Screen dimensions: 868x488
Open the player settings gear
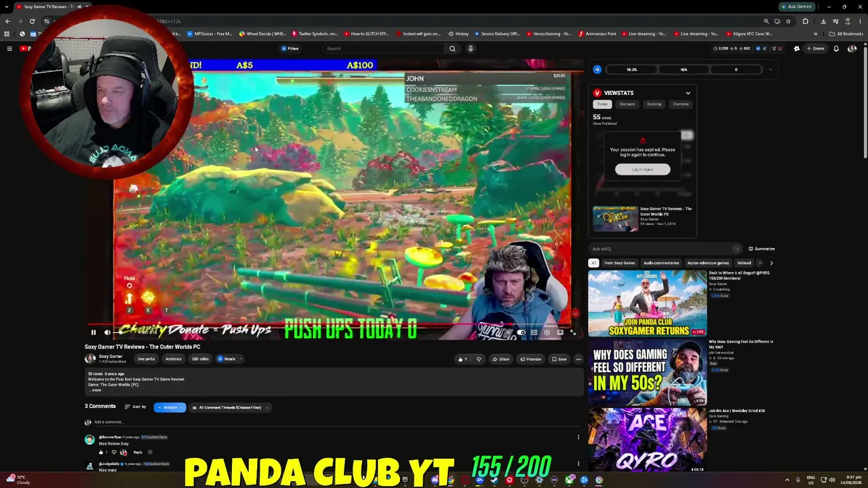[x=547, y=332]
